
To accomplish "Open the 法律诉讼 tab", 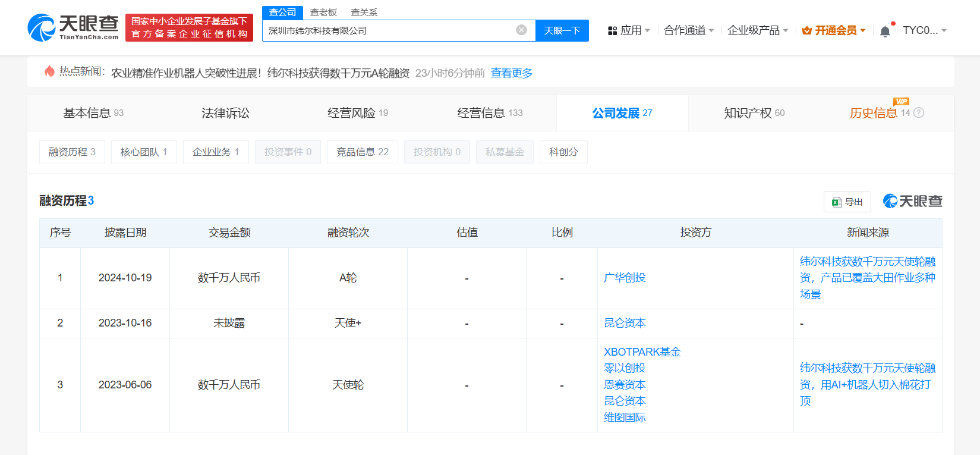I will coord(225,113).
